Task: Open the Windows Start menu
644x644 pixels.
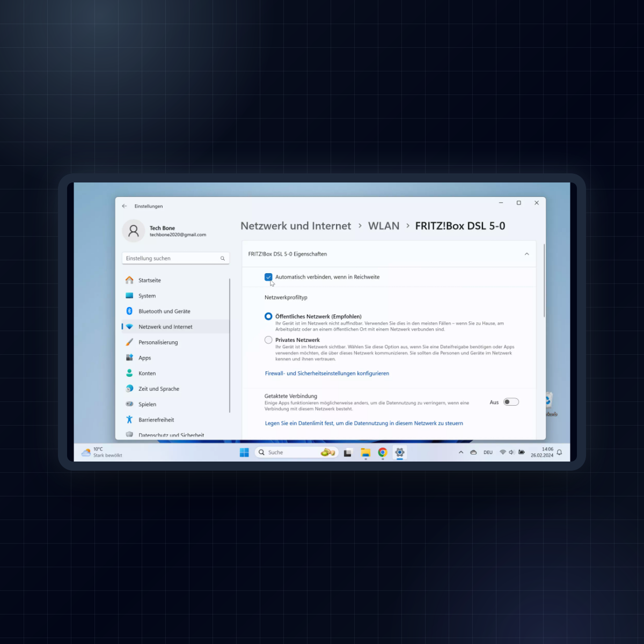Action: [x=244, y=452]
